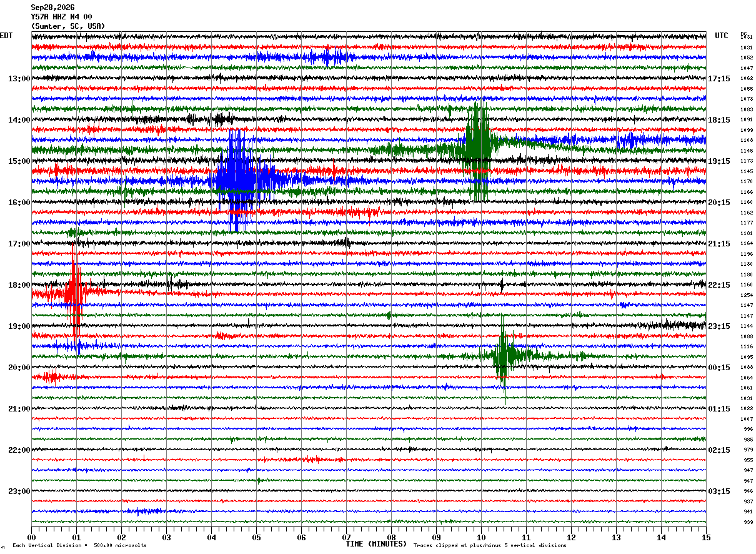756x554 pixels.
Task: Click the 15 minute tick on bottom axis
Action: click(x=706, y=537)
